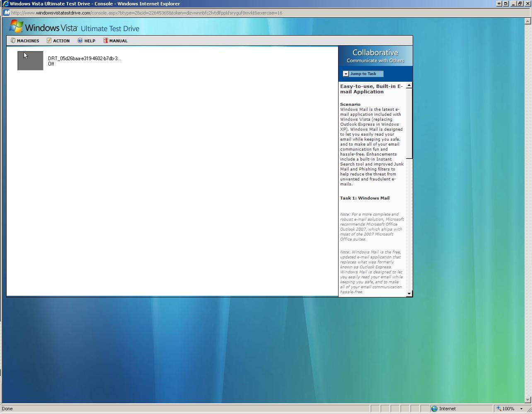Screen dimensions: 532x414
Task: Click the machine's 'Off' status text
Action: [51, 64]
